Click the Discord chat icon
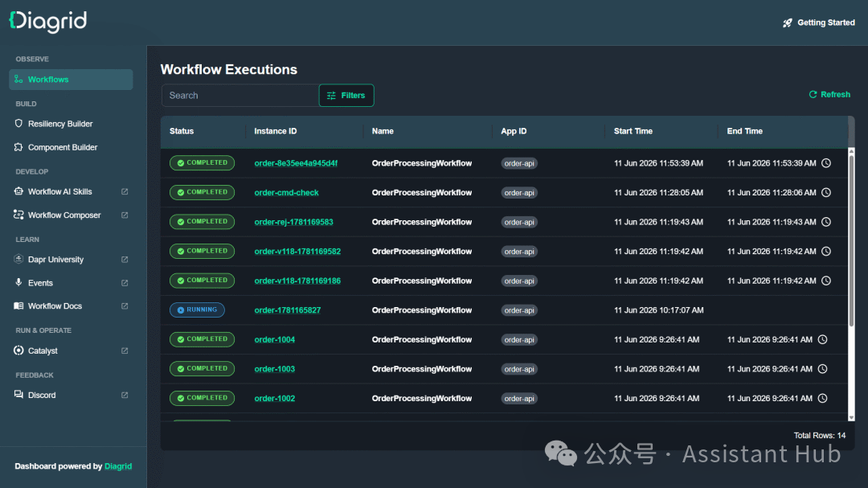 coord(18,395)
